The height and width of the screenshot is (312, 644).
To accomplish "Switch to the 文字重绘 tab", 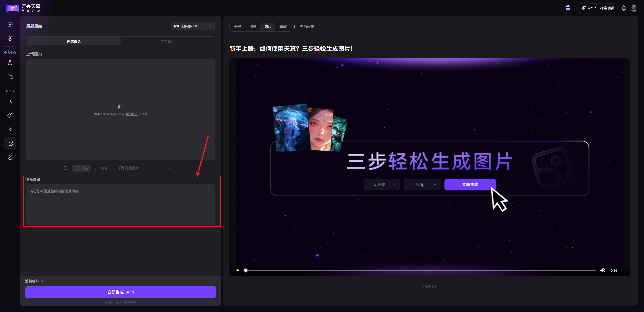I will pos(168,41).
